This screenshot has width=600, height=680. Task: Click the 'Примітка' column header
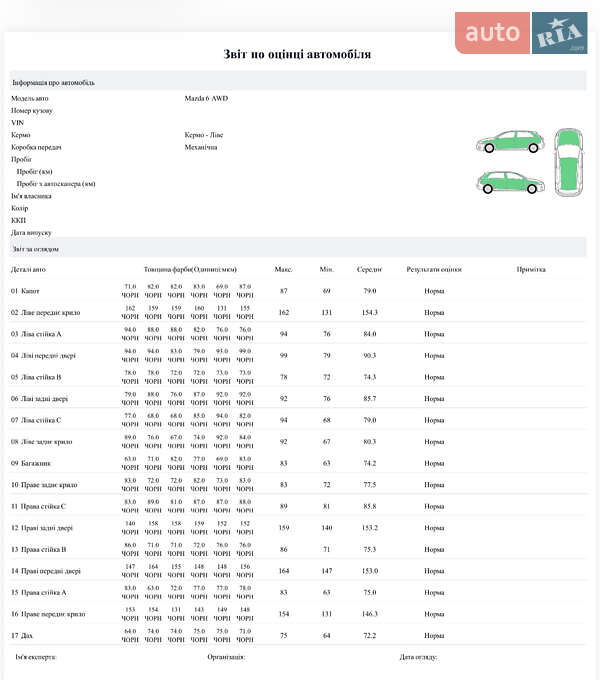[530, 269]
